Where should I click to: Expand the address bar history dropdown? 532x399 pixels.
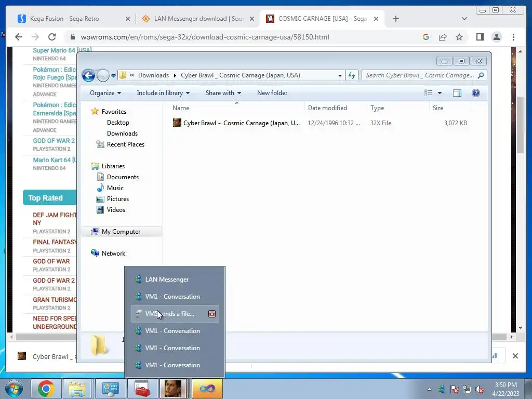tap(340, 76)
